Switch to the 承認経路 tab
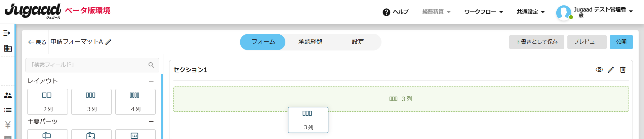Screen dimensions: 644x139 pos(310,42)
